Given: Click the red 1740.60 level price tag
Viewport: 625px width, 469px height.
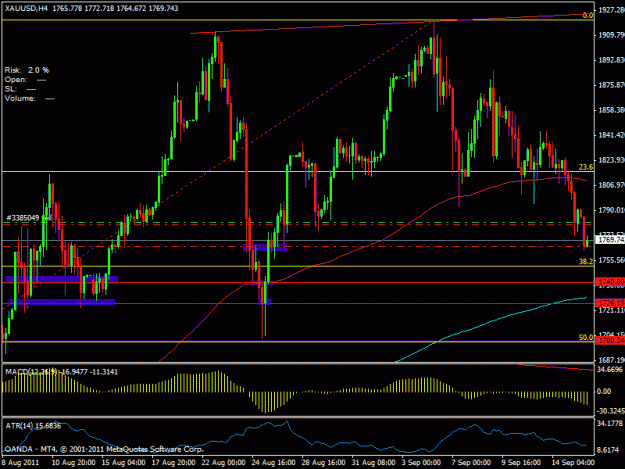Looking at the screenshot, I should pyautogui.click(x=610, y=283).
